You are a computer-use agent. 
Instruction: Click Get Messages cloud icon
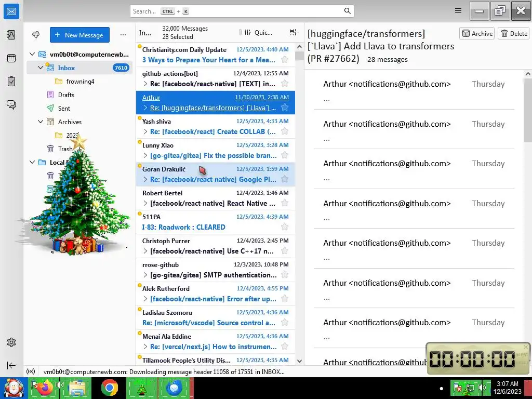pos(36,35)
